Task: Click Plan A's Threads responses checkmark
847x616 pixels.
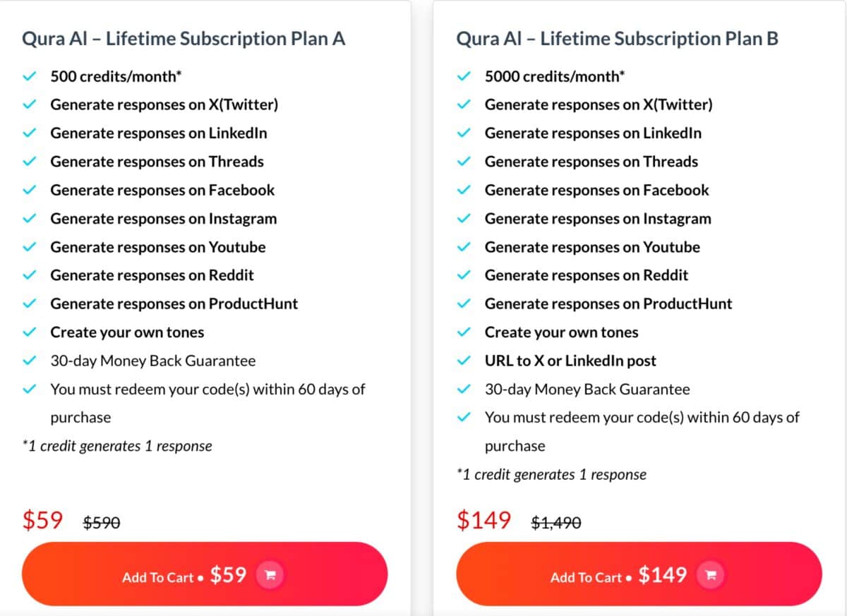Action: tap(30, 162)
